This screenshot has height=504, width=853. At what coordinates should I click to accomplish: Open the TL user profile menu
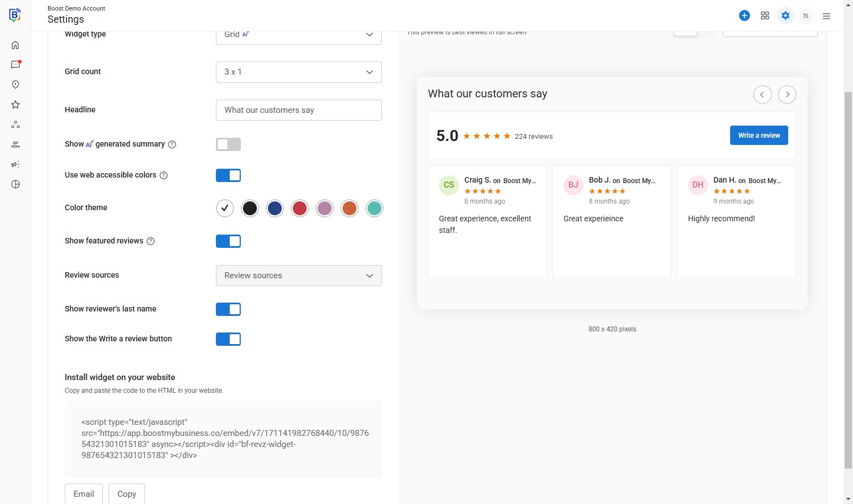806,15
